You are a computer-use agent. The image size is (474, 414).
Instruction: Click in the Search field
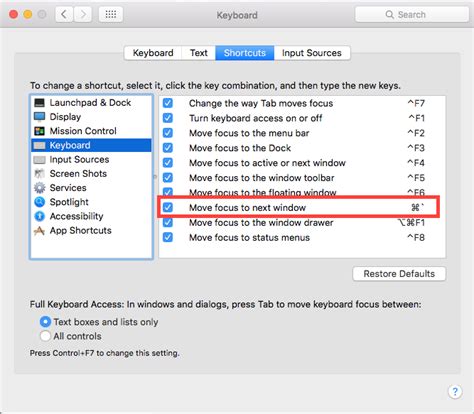point(412,15)
